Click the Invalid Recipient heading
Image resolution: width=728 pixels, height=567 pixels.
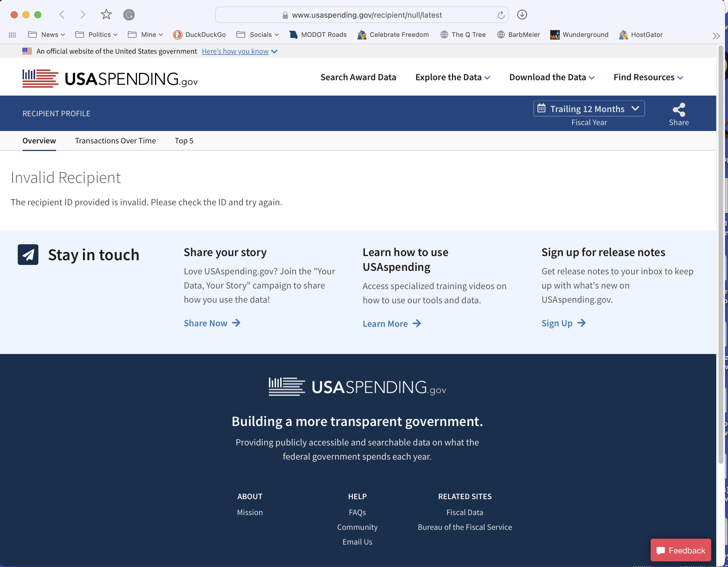(66, 178)
